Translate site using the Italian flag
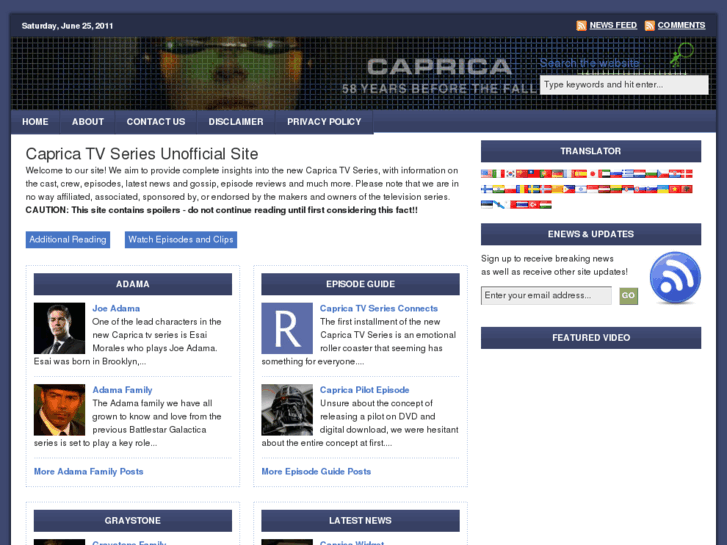The width and height of the screenshot is (727, 545). coord(498,174)
